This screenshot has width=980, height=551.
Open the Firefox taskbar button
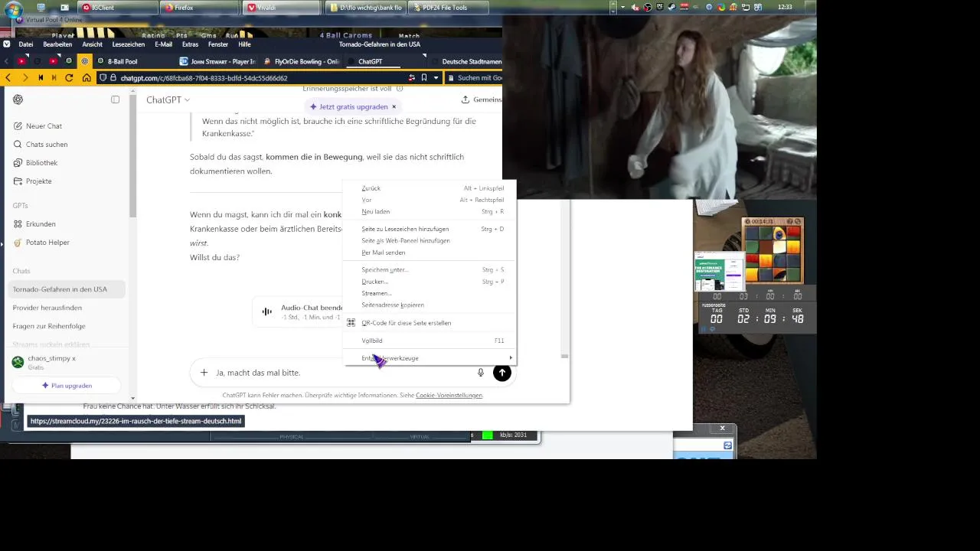click(201, 8)
